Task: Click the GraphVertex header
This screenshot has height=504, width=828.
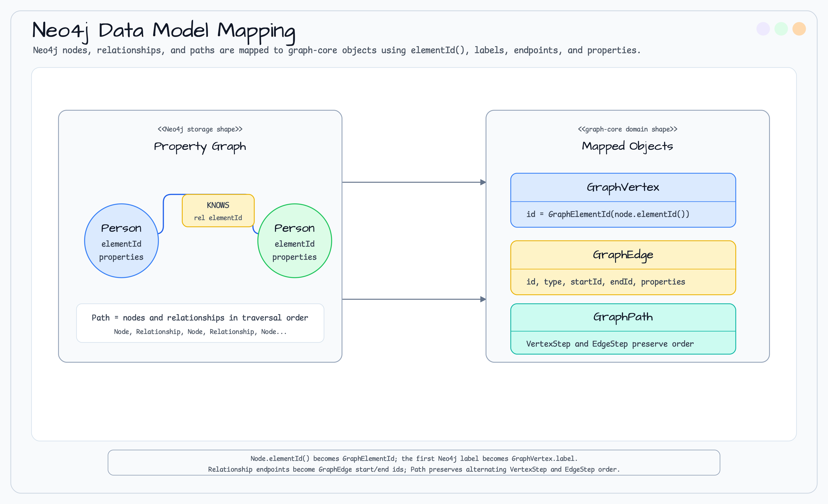Action: point(623,187)
